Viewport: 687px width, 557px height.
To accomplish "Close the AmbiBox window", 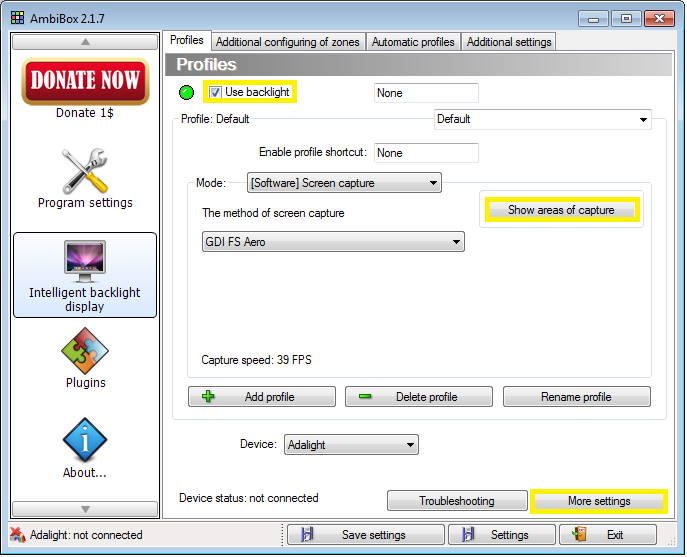I will [659, 19].
